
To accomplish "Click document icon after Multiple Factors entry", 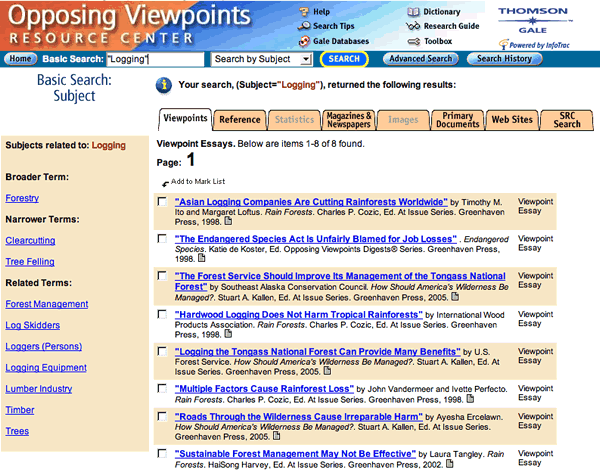I will tap(470, 398).
